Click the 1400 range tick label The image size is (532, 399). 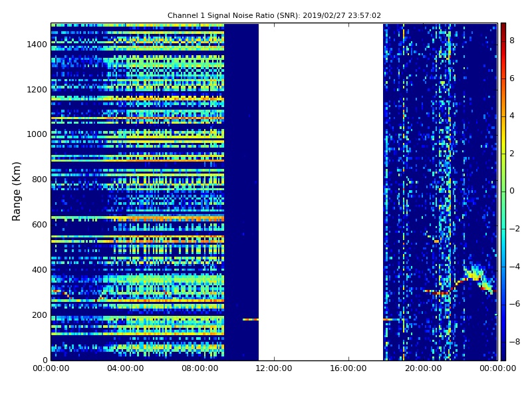tap(37, 45)
